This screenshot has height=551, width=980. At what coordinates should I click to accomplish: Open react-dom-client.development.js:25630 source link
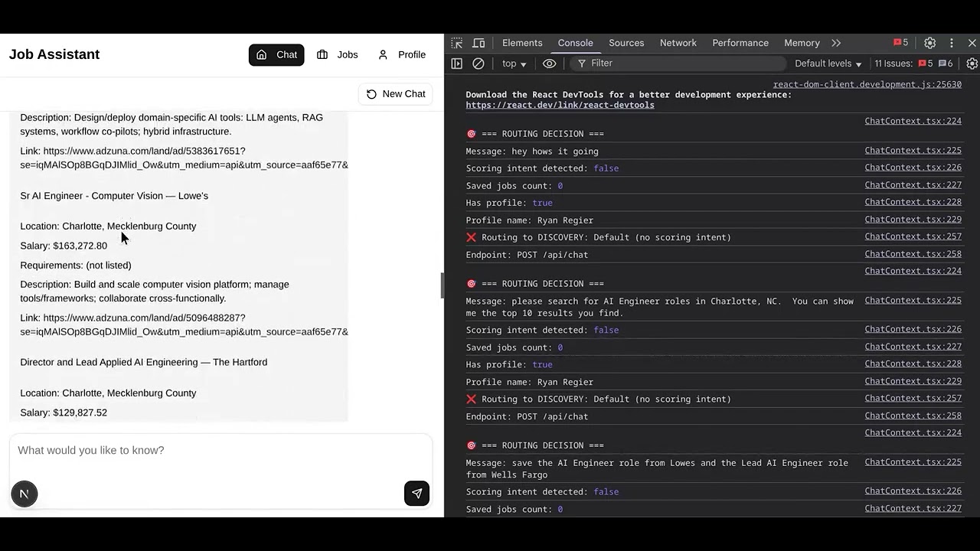pyautogui.click(x=867, y=85)
